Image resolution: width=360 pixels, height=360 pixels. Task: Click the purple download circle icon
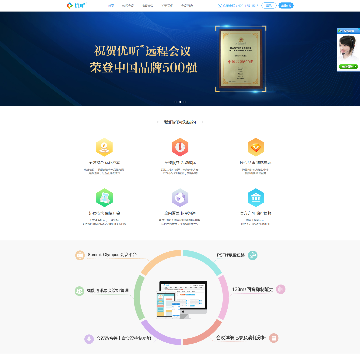pyautogui.click(x=89, y=339)
